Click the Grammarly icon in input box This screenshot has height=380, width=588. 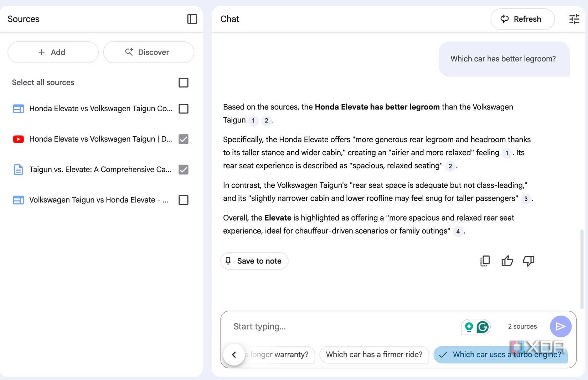click(483, 327)
